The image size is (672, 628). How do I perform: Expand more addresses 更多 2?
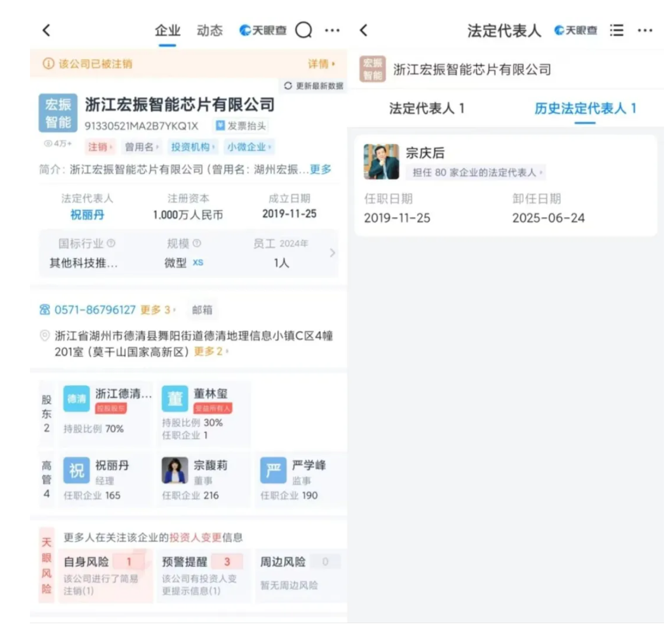pos(211,351)
